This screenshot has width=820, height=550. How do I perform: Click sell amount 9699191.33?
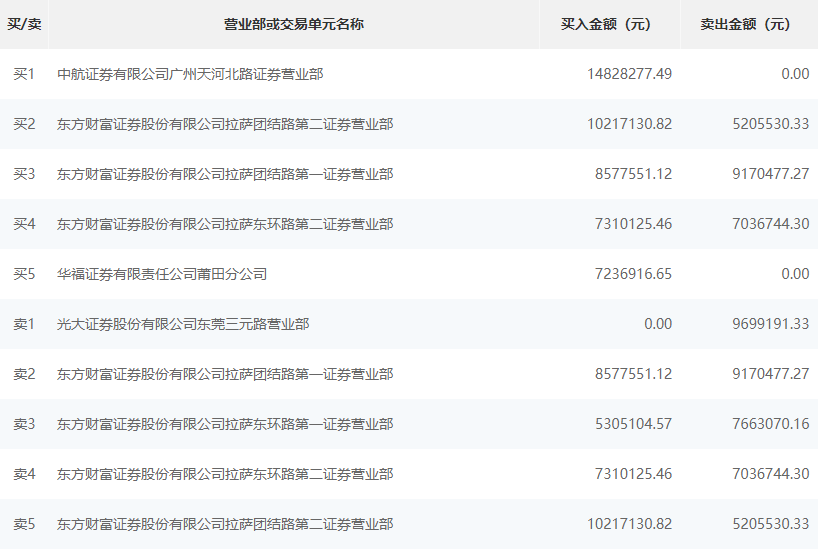point(771,324)
